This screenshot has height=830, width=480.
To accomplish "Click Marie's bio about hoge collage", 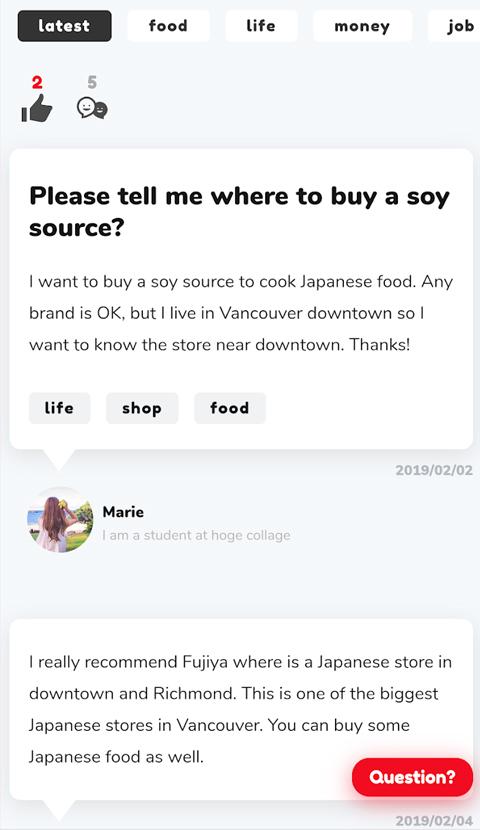I will pos(196,536).
